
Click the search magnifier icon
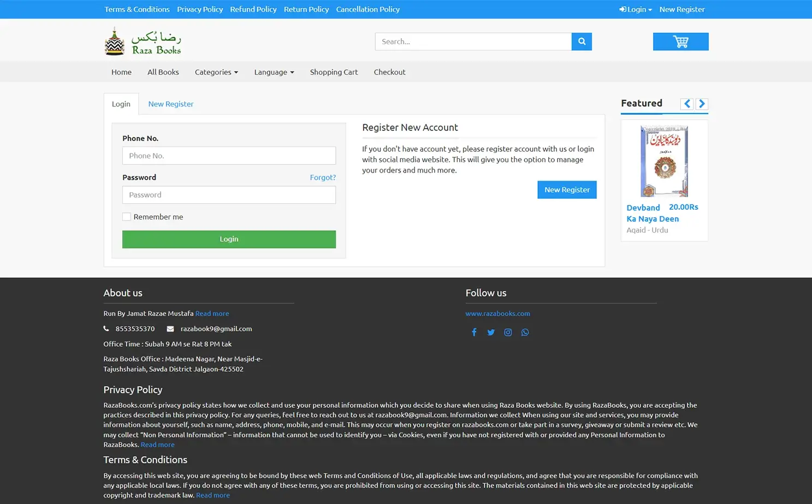point(581,41)
